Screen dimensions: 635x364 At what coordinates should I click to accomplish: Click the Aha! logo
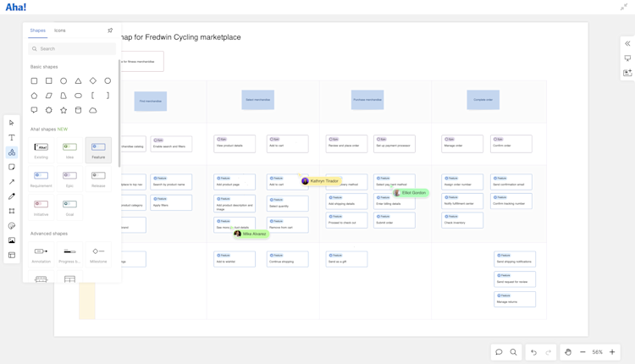coord(16,8)
